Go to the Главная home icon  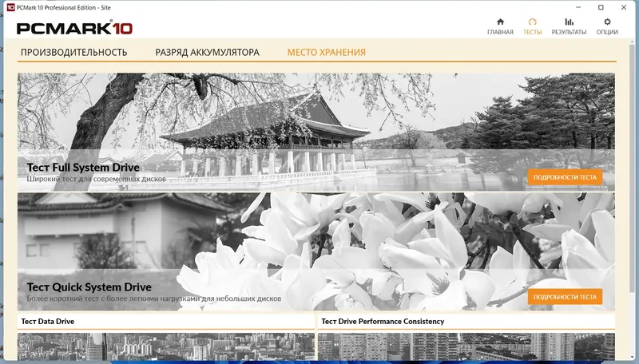click(x=500, y=22)
